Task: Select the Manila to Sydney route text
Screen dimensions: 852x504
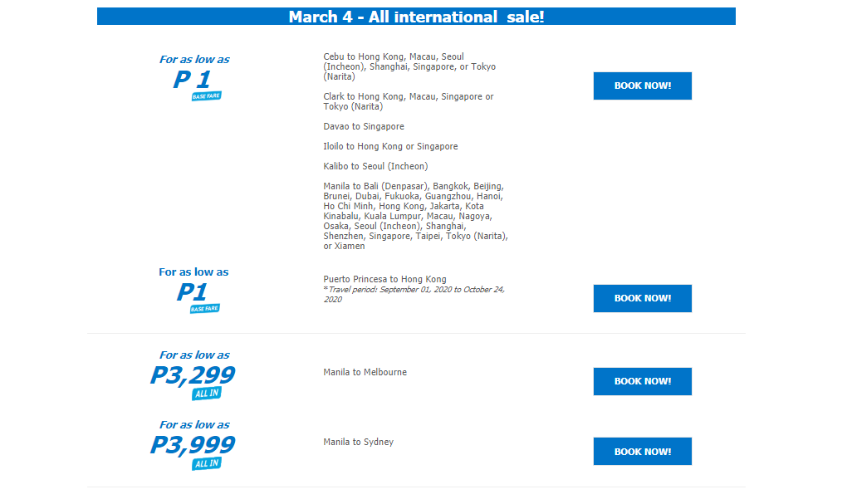Action: point(359,442)
